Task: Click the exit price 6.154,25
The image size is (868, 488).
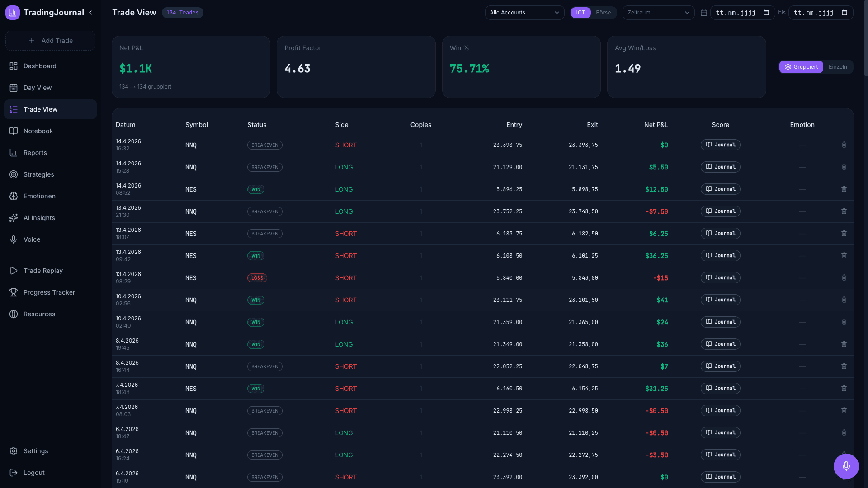Action: (585, 389)
